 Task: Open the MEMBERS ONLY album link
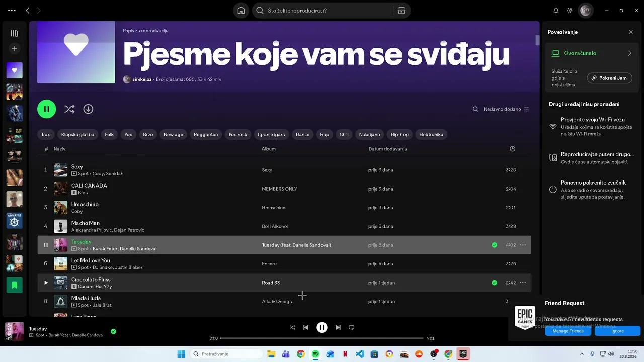(279, 189)
